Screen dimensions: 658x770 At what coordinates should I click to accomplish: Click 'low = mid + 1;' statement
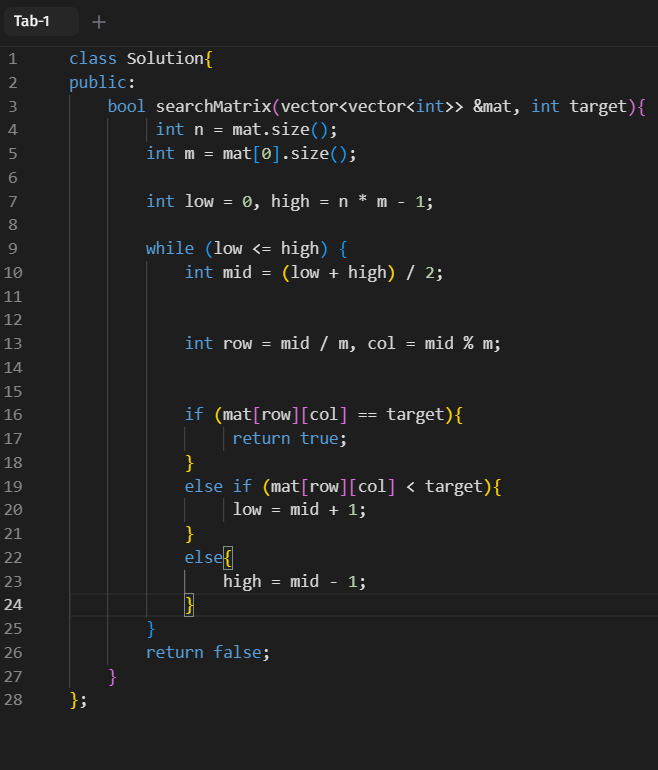pyautogui.click(x=300, y=509)
